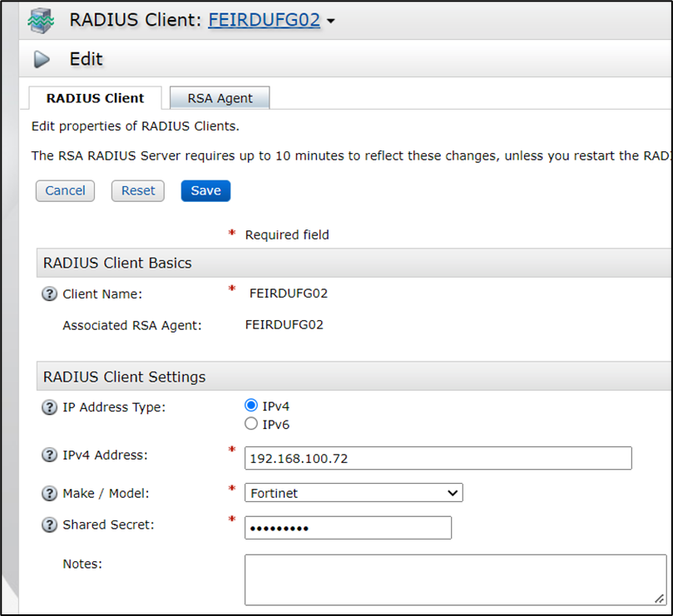Open the FEIRDUFG02 header link
The image size is (673, 616).
(x=264, y=20)
